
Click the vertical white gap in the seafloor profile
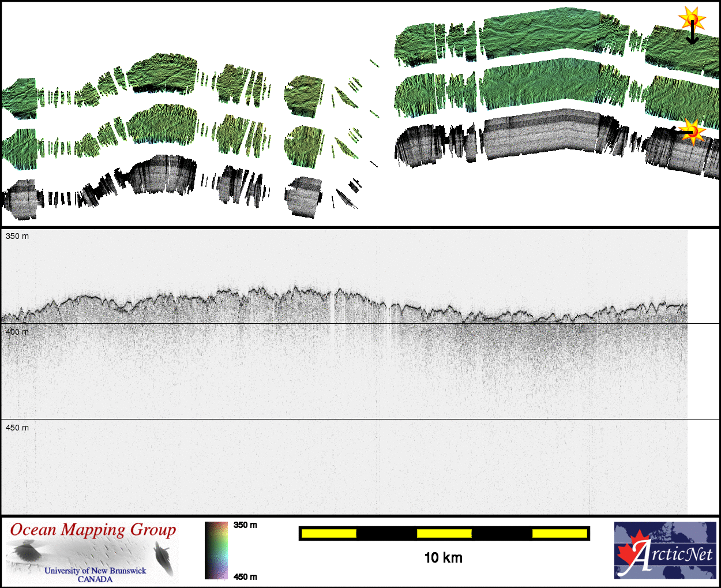[x=333, y=306]
